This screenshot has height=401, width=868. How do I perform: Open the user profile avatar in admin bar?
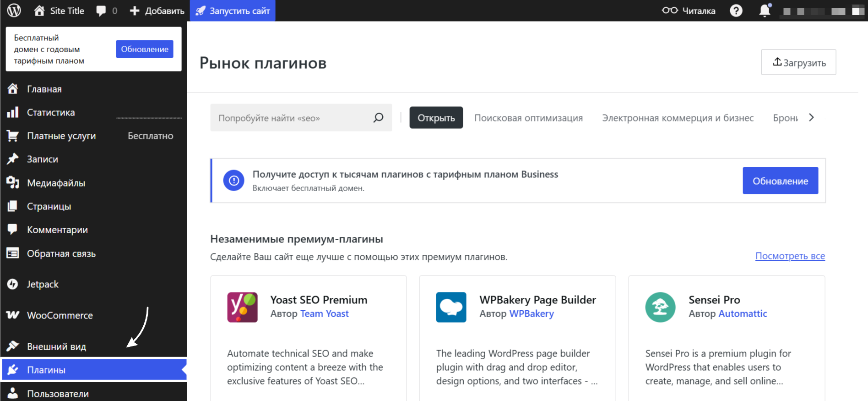(858, 11)
